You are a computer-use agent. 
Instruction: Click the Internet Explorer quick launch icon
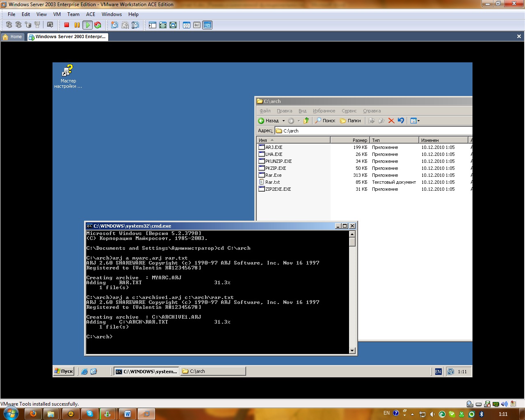pos(84,372)
